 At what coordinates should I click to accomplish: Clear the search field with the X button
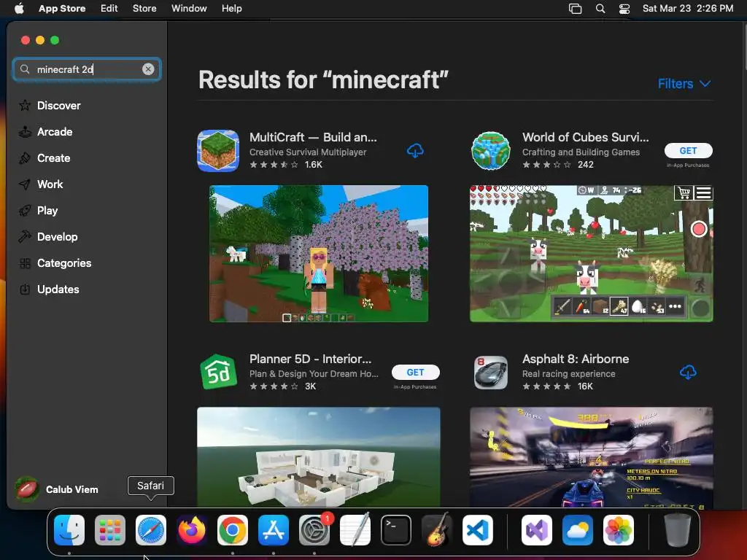pyautogui.click(x=148, y=69)
